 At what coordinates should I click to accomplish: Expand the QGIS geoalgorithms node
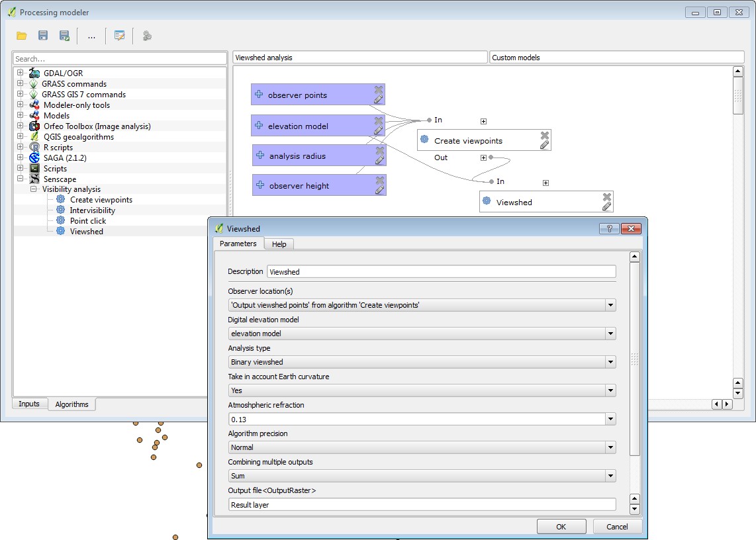[x=21, y=136]
